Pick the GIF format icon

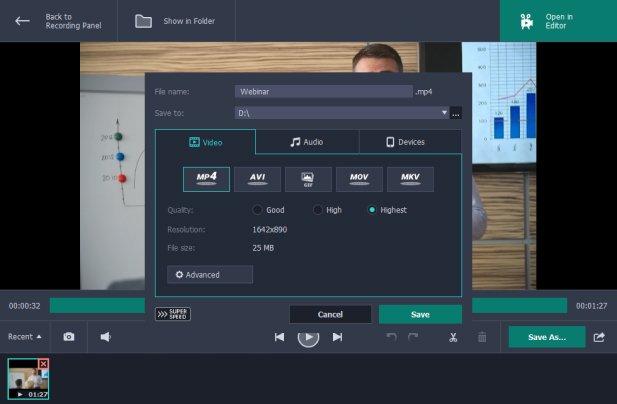point(308,179)
